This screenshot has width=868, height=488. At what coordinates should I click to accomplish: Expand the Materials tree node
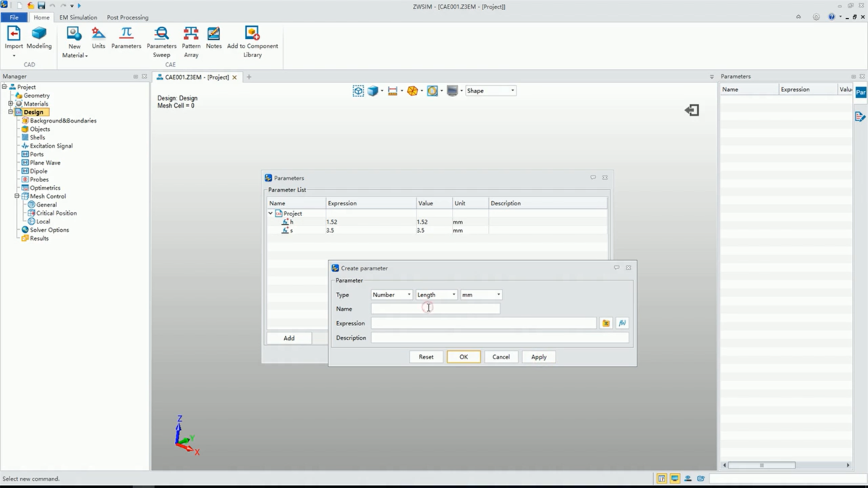10,103
